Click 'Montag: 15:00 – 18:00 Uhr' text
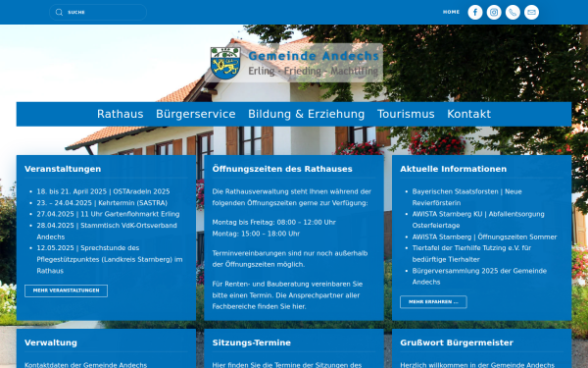The image size is (588, 368). (256, 234)
